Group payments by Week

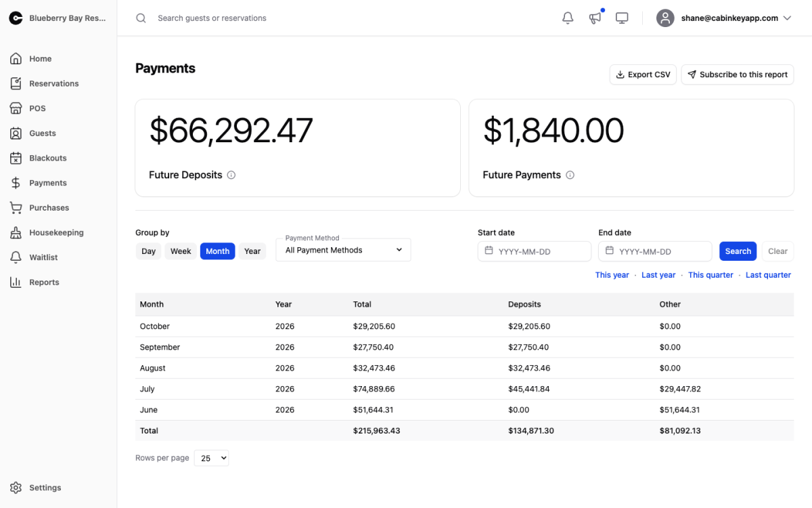pyautogui.click(x=181, y=251)
